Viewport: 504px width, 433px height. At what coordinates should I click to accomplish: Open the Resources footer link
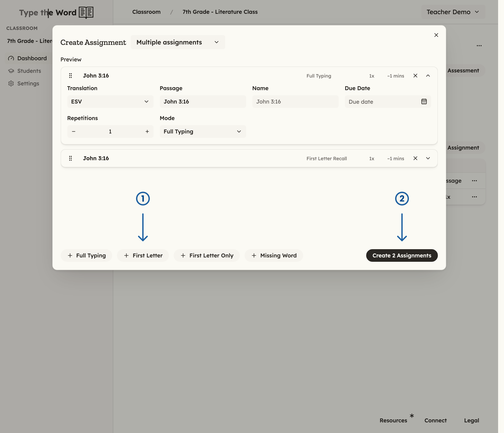(393, 420)
